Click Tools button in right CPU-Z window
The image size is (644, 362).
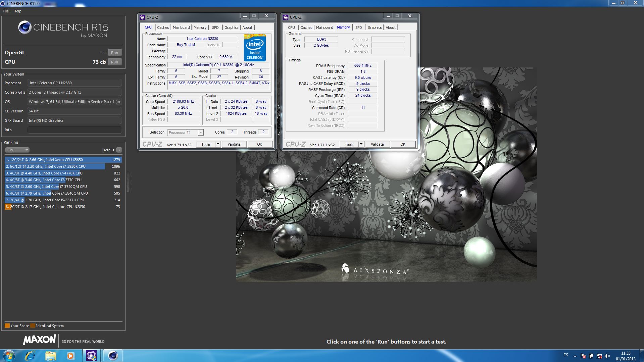point(349,145)
